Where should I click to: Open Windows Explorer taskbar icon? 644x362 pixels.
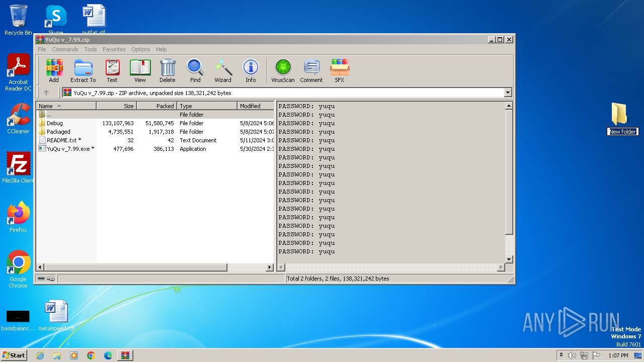click(57, 355)
